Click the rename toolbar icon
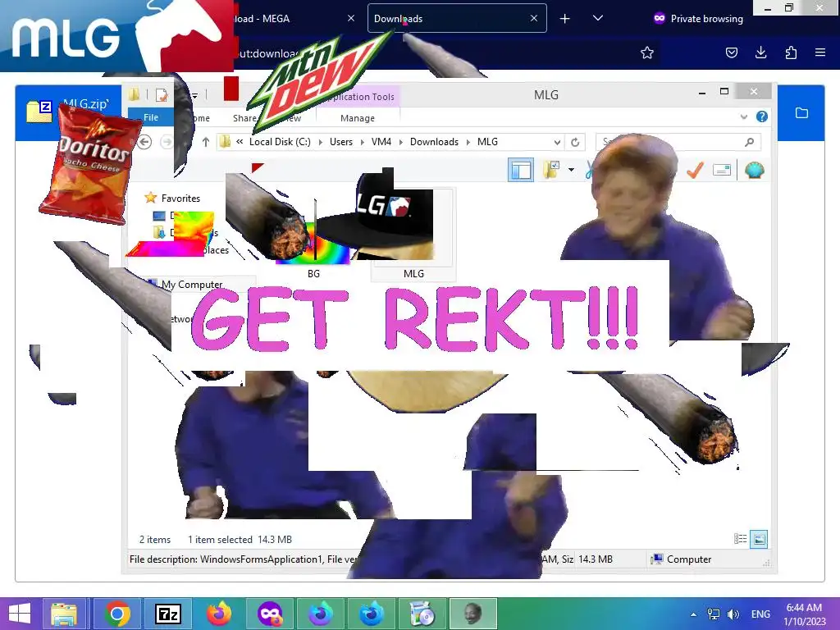The width and height of the screenshot is (840, 630). pos(722,171)
